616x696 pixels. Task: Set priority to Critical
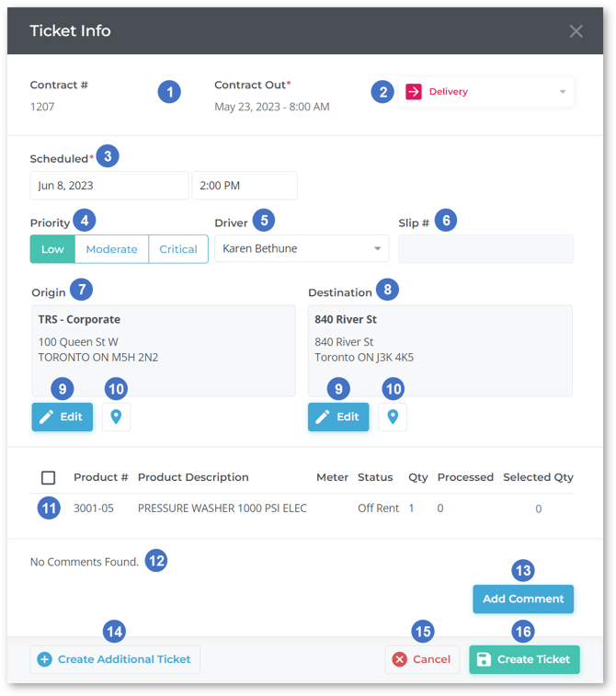point(178,249)
